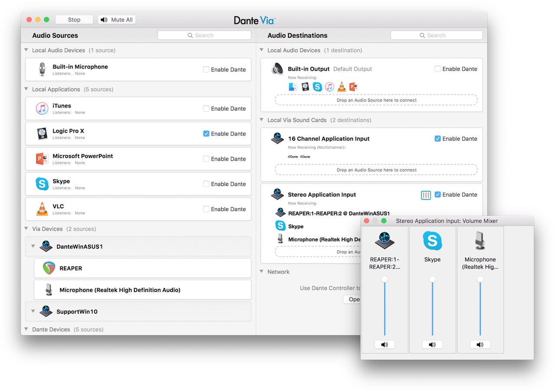Click the Audio Sources search field

point(204,36)
